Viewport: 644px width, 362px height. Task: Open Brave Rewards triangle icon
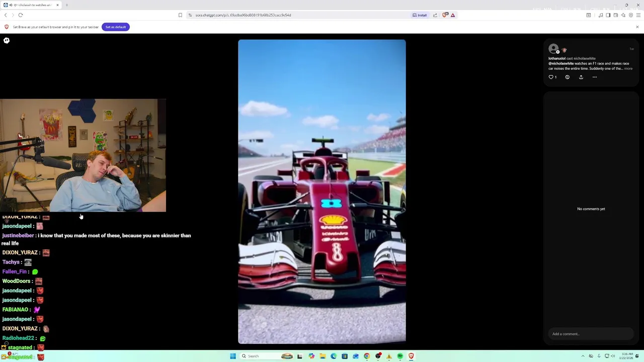click(x=453, y=15)
